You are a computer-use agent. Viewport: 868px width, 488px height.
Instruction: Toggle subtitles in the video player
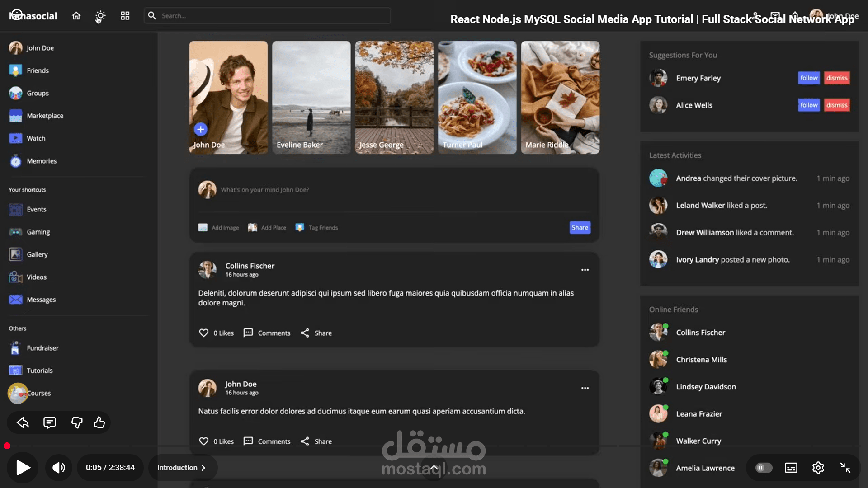point(790,468)
